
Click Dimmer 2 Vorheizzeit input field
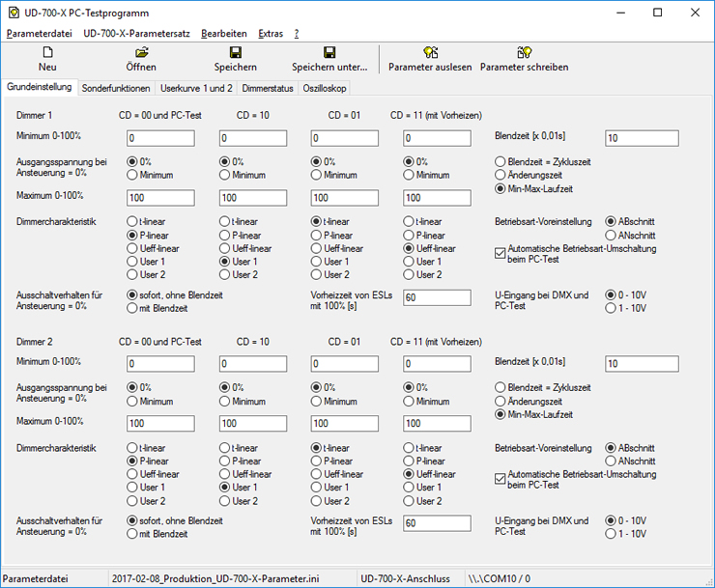437,522
